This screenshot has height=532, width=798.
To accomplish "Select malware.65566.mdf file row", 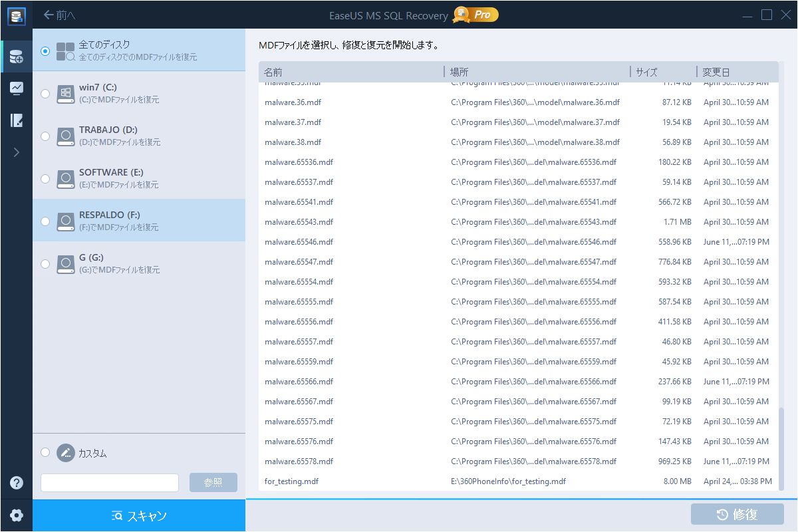I will coord(518,382).
